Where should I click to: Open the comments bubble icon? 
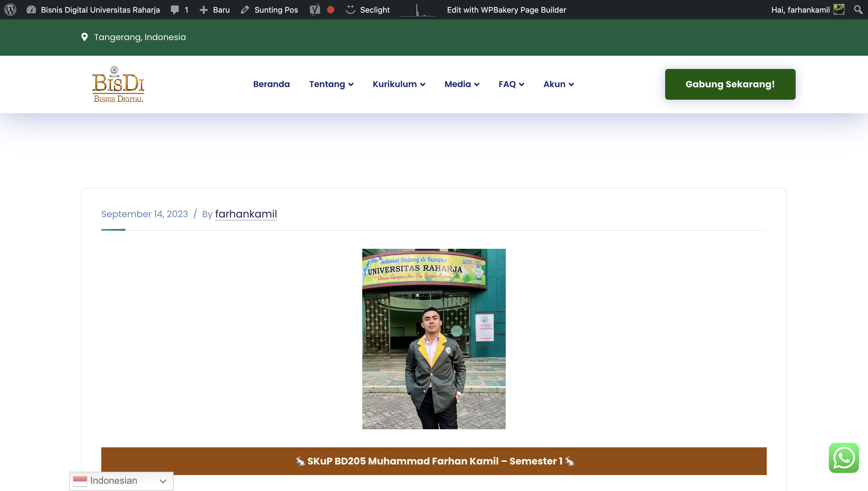(x=175, y=10)
